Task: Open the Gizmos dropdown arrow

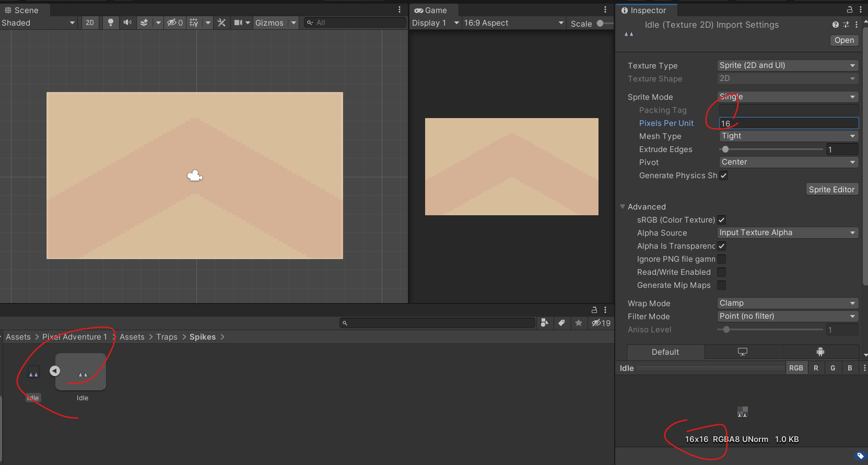Action: (x=294, y=22)
